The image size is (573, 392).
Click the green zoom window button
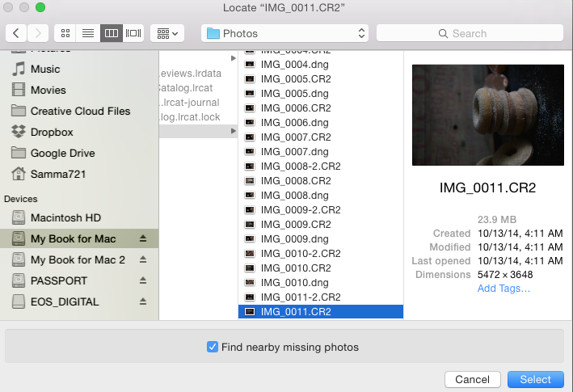(40, 7)
